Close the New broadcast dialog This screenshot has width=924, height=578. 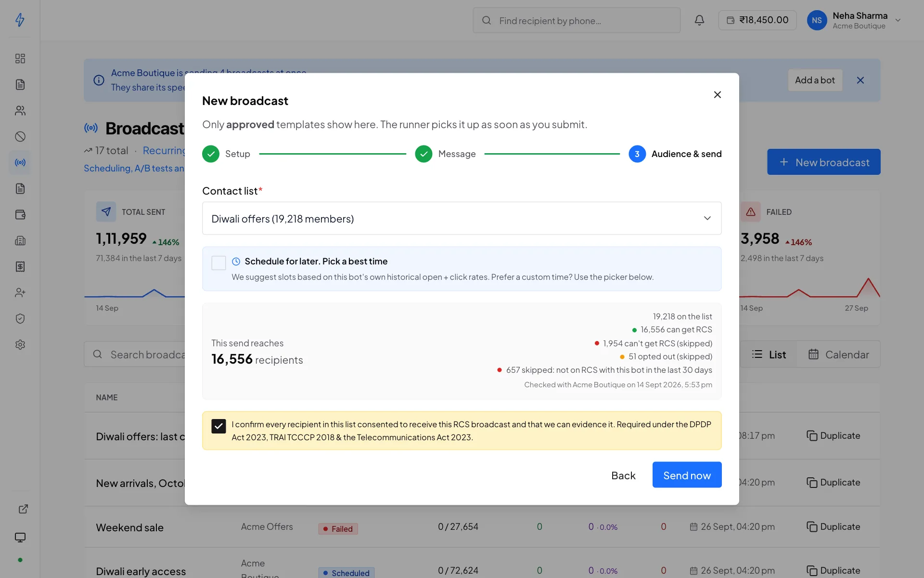tap(717, 94)
